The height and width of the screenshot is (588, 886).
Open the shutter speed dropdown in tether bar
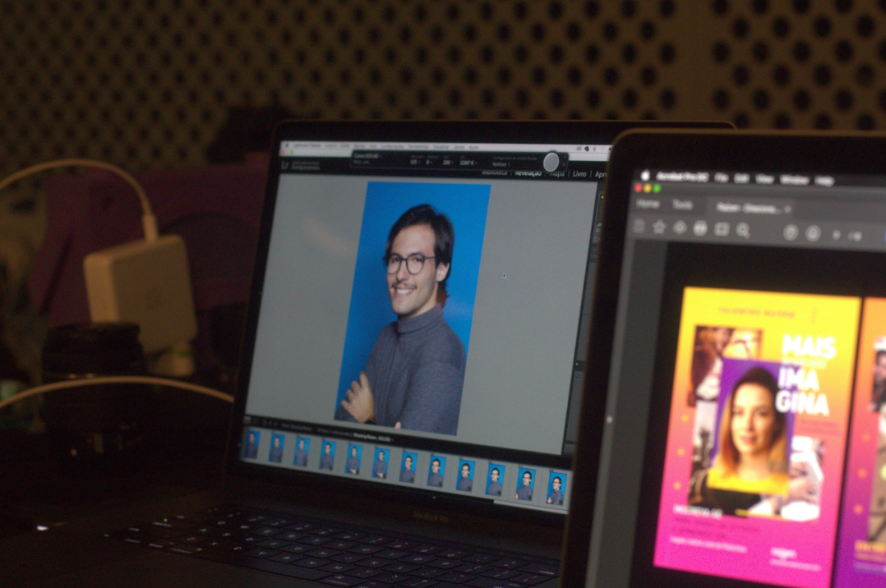click(415, 162)
